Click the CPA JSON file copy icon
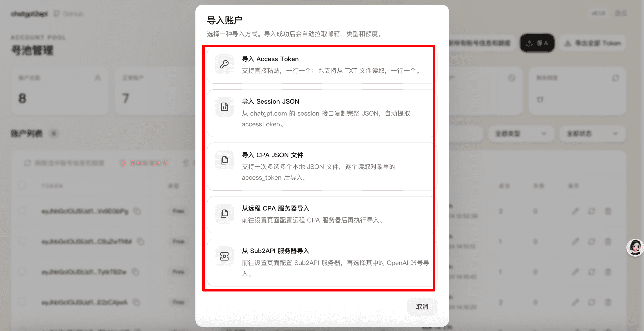 [224, 160]
